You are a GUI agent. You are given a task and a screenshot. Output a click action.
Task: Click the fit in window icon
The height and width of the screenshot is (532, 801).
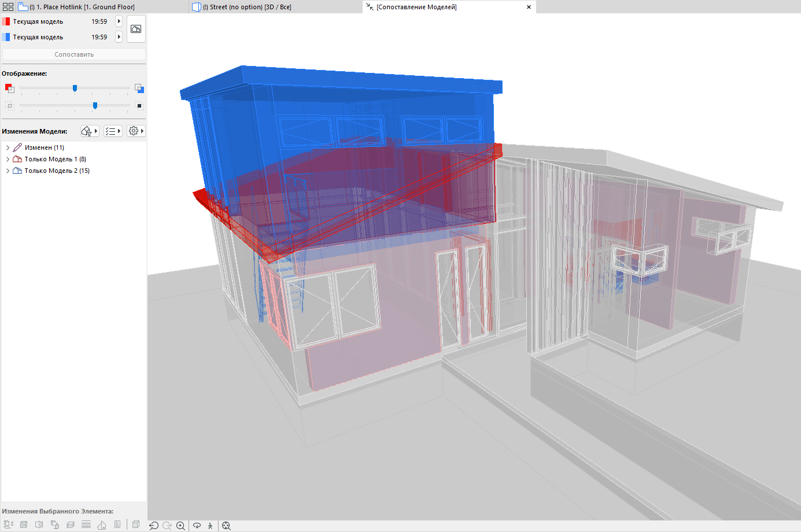pyautogui.click(x=226, y=526)
